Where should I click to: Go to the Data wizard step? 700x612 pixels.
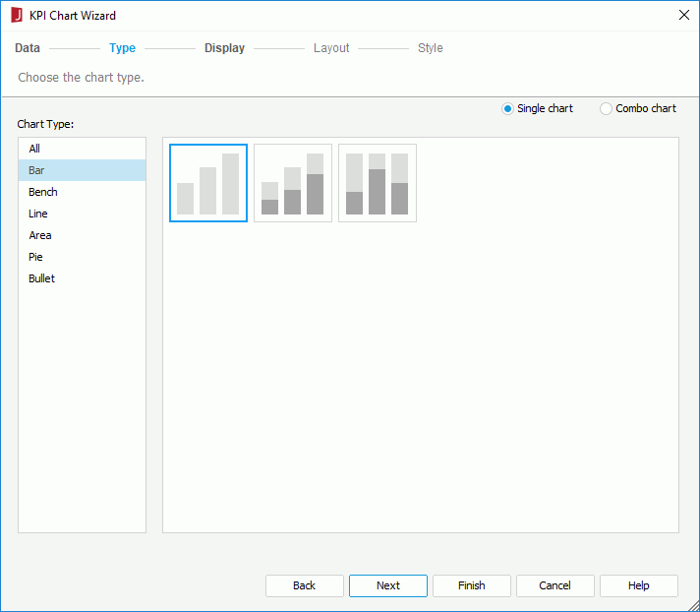click(28, 48)
